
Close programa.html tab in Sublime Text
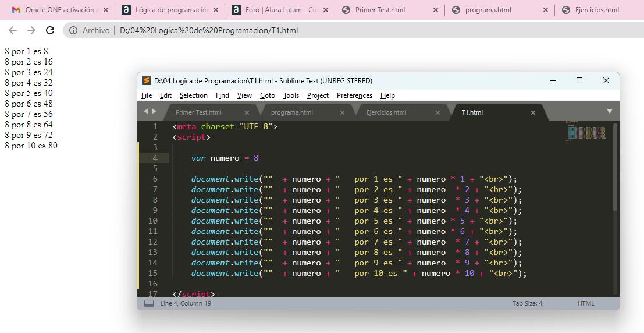342,112
